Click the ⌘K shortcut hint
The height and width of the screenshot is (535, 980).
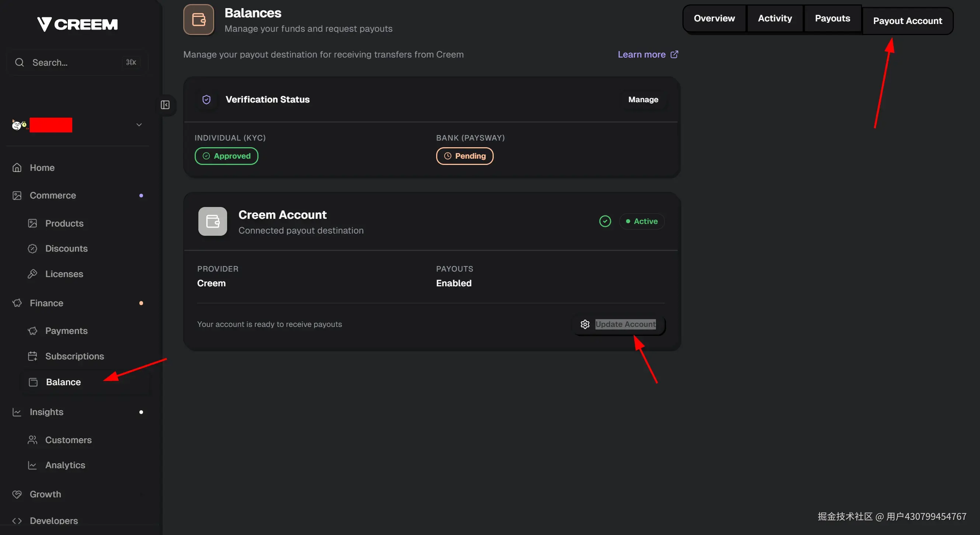coord(131,62)
